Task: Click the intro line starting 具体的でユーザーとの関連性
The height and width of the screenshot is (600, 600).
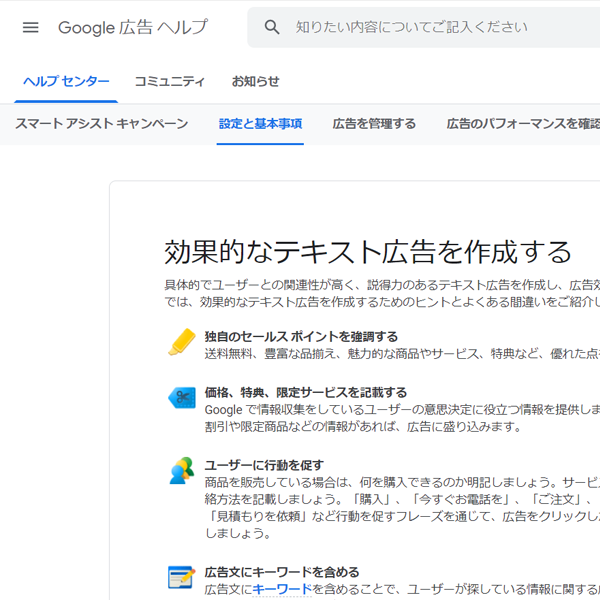Action: tap(382, 285)
